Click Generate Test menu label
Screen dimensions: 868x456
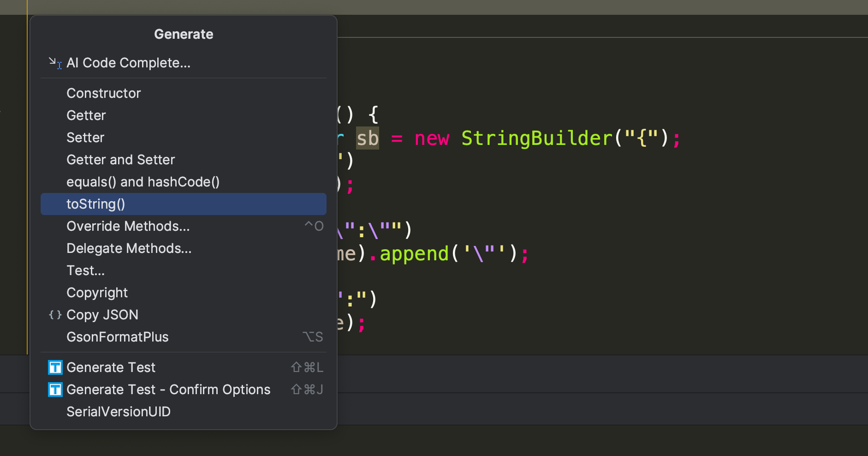[111, 367]
